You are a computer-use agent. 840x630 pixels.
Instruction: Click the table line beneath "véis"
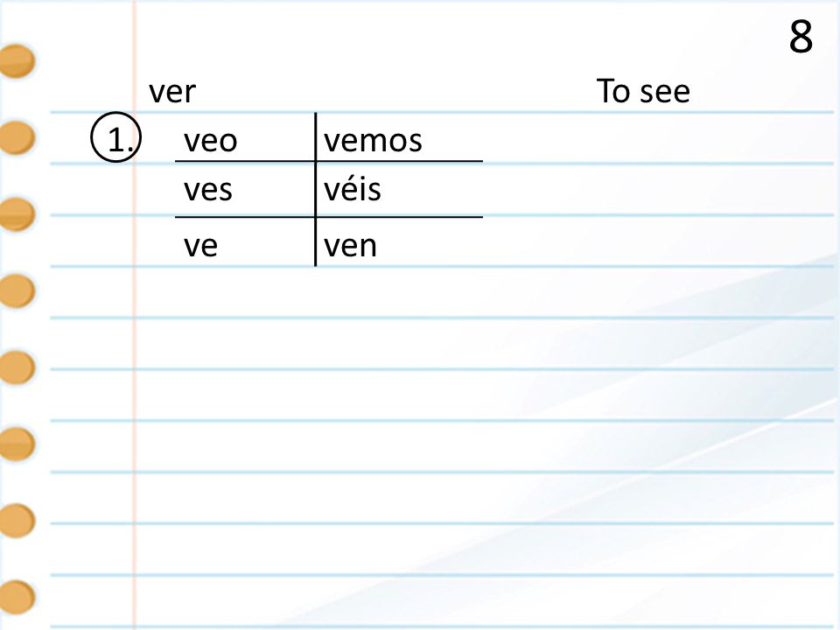(400, 217)
